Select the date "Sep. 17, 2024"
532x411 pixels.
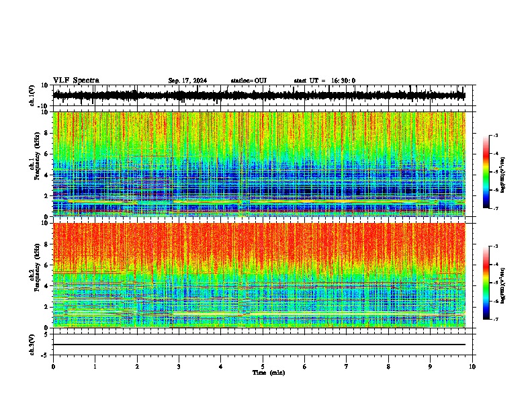pos(187,81)
